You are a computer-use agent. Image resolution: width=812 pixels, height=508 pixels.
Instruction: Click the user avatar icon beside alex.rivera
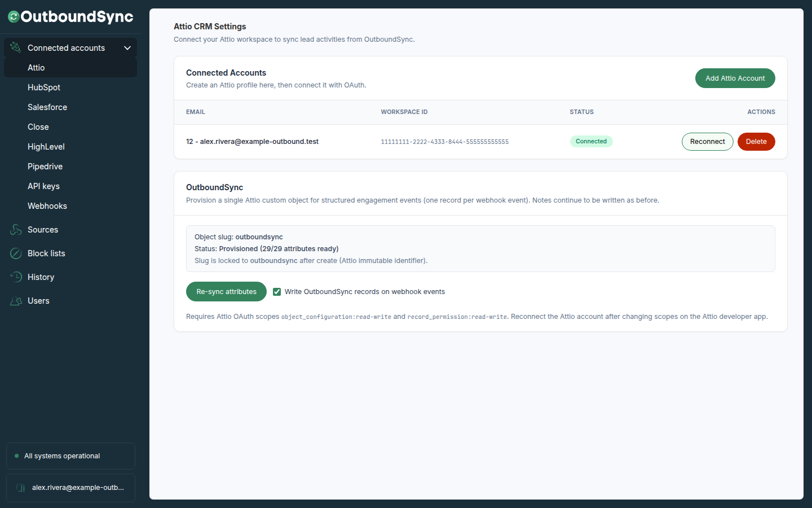click(21, 488)
